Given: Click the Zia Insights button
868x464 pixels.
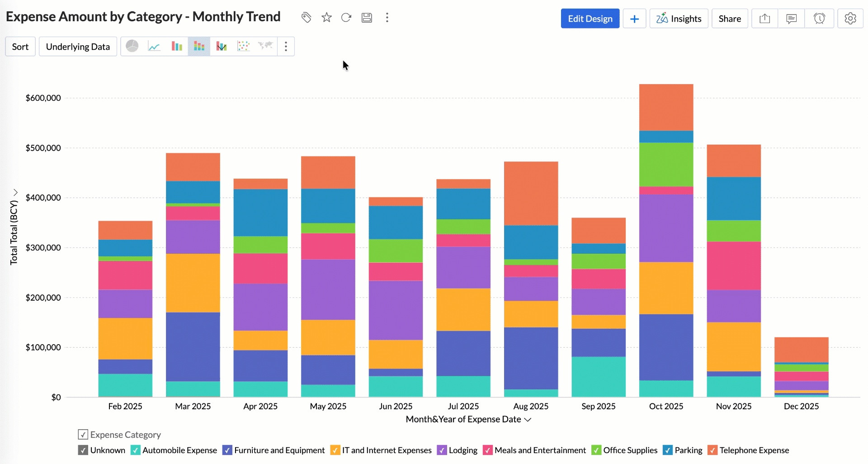Looking at the screenshot, I should point(679,19).
